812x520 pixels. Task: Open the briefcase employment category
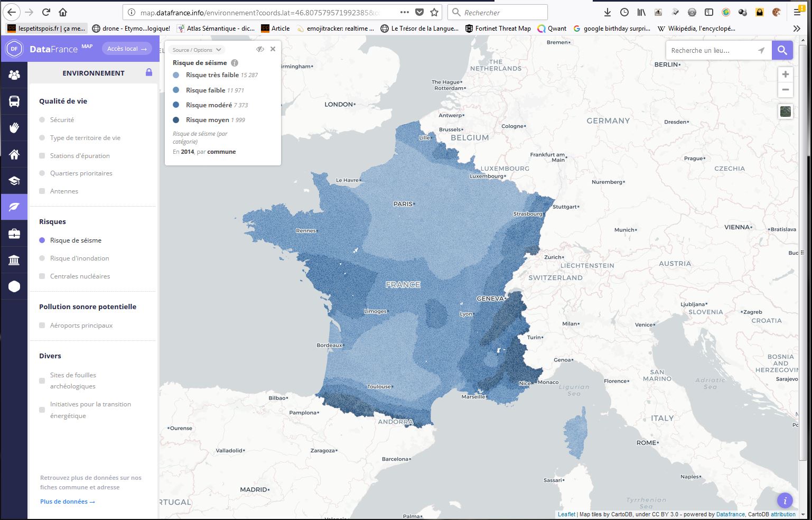pyautogui.click(x=14, y=234)
